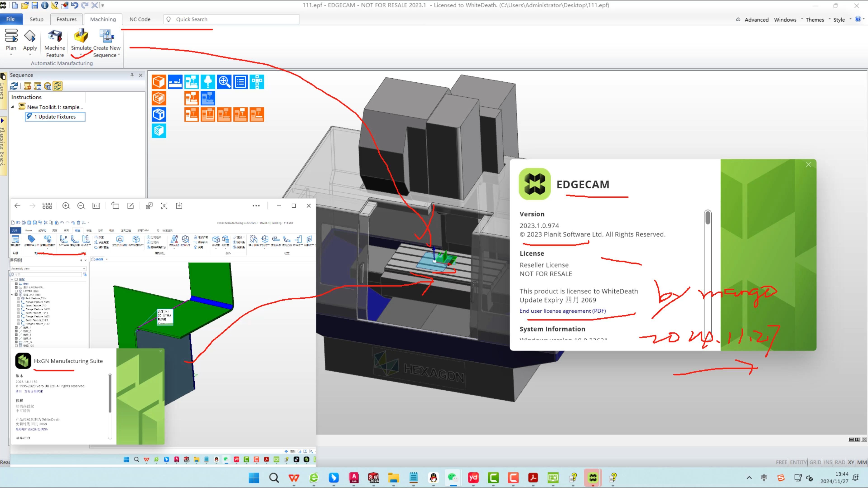Toggle the ENTITY status bar indicator
This screenshot has height=488, width=868.
(798, 462)
